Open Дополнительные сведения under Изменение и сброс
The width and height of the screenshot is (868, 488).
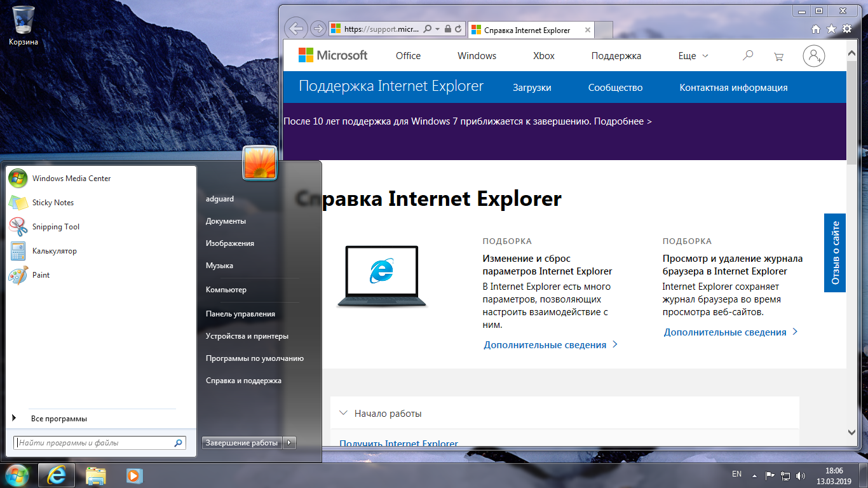point(550,344)
